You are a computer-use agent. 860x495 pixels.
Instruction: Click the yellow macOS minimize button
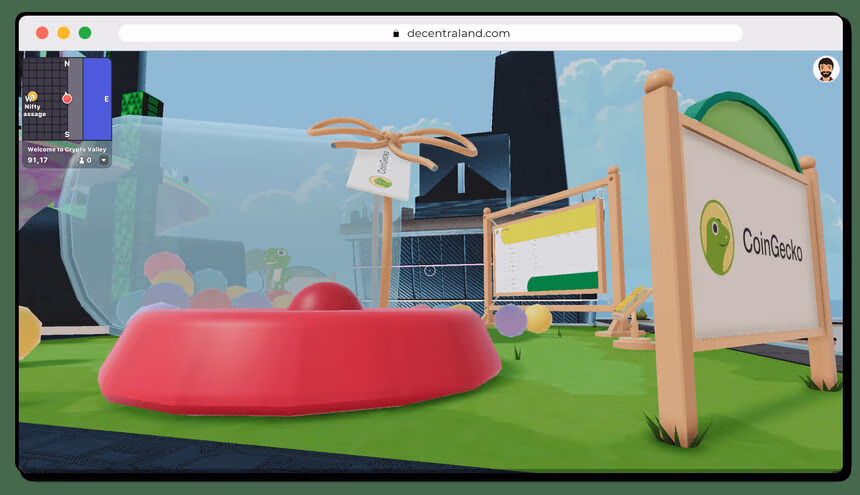click(64, 33)
